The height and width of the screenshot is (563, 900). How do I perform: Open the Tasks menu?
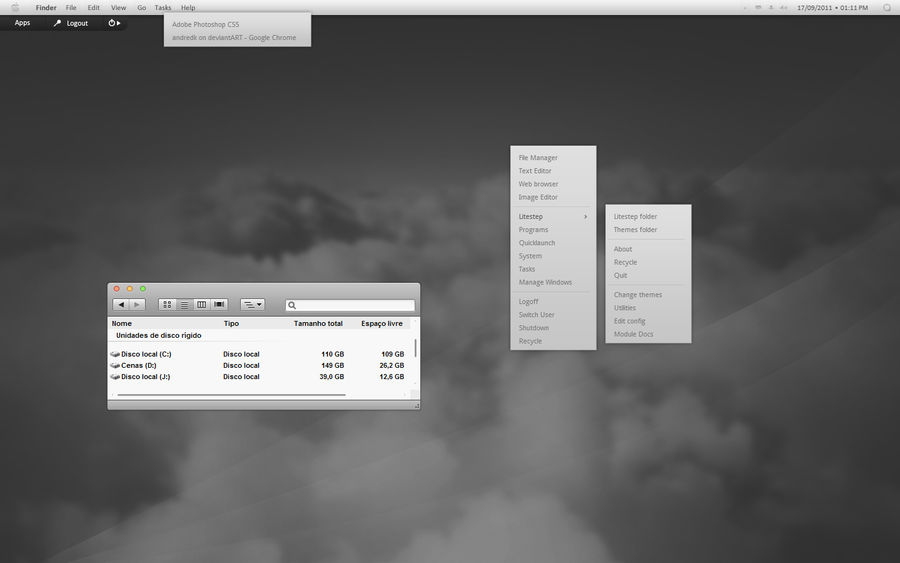pos(163,8)
